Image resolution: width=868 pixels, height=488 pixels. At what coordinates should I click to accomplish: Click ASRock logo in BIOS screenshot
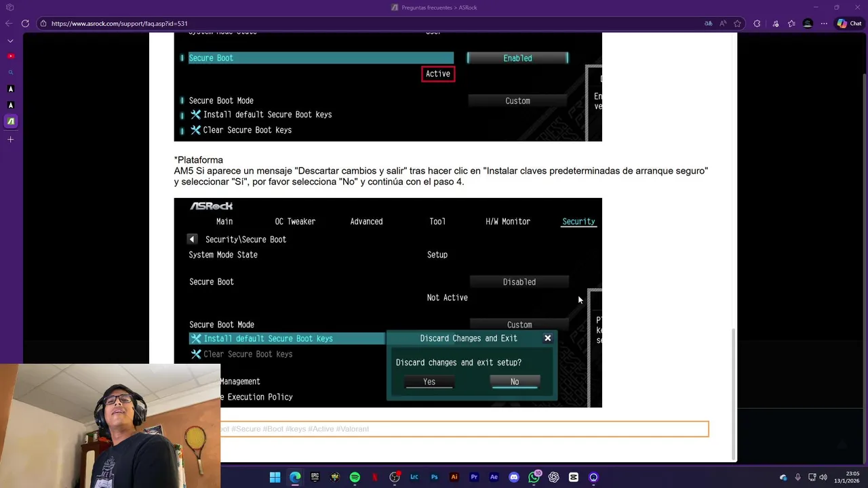211,206
